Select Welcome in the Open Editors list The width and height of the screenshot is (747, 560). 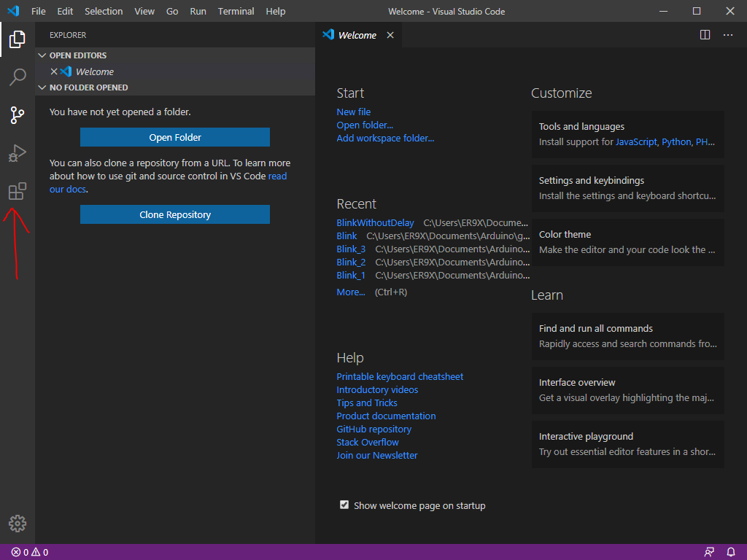click(x=175, y=71)
